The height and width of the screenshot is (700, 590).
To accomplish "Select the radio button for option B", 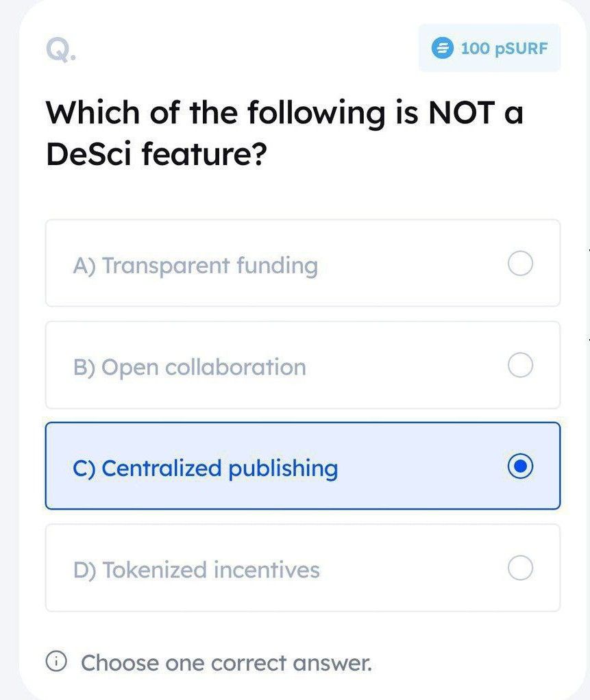I will 520,365.
